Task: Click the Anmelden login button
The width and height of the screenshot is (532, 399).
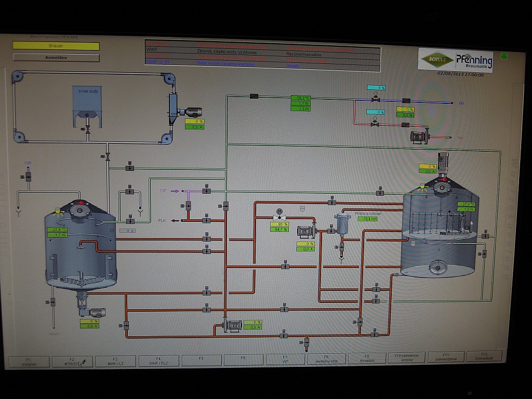Action: [x=56, y=58]
